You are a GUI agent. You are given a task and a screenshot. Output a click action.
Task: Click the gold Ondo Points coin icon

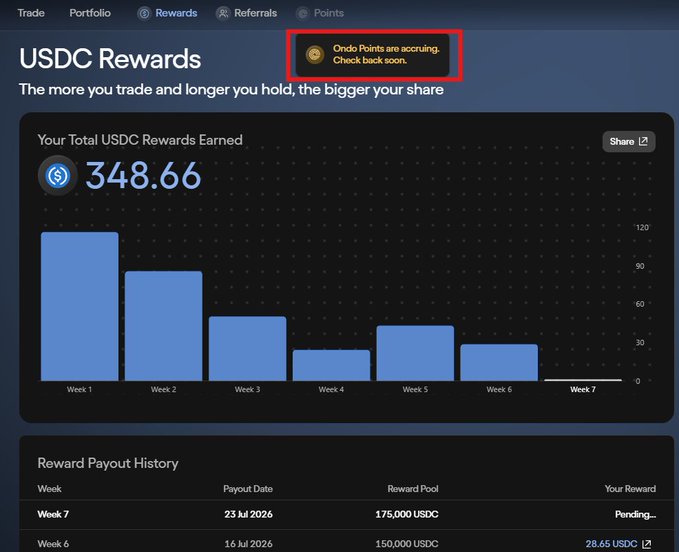point(315,55)
